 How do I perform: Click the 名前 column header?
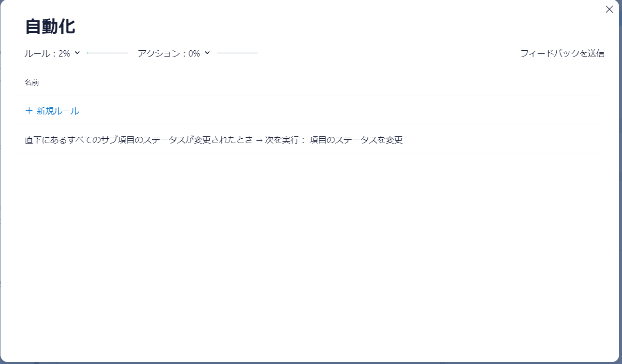pos(32,82)
